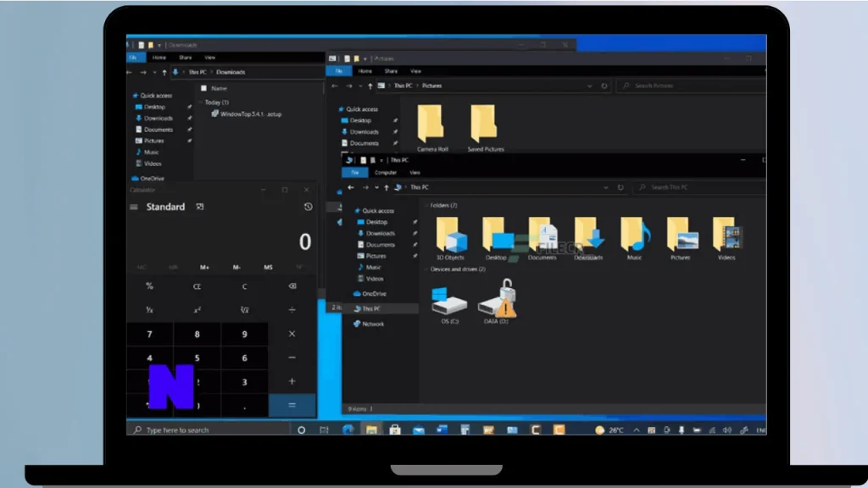Click the x squared key on calculator
The width and height of the screenshot is (868, 488).
pyautogui.click(x=197, y=310)
